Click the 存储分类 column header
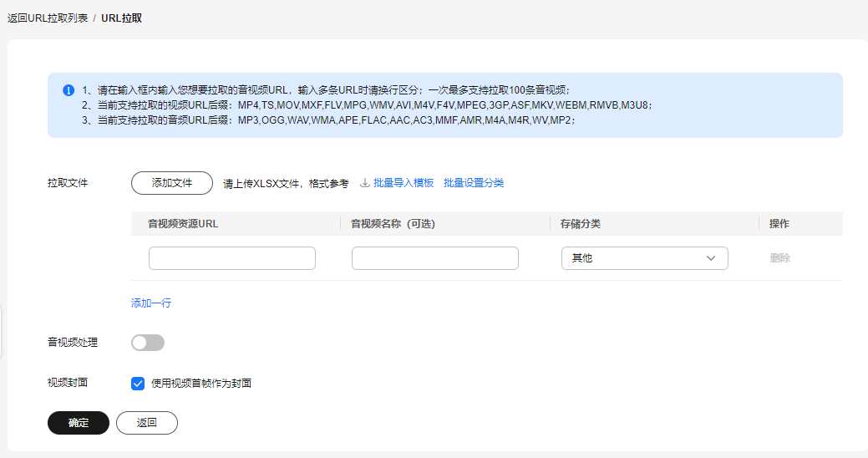The image size is (868, 458). coord(580,224)
